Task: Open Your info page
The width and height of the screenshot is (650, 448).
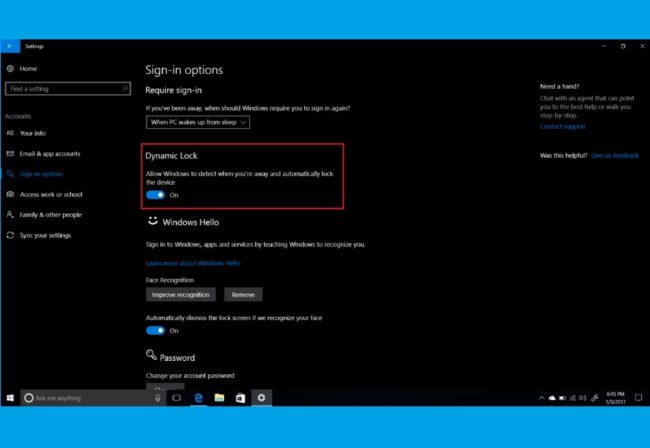Action: coord(33,133)
